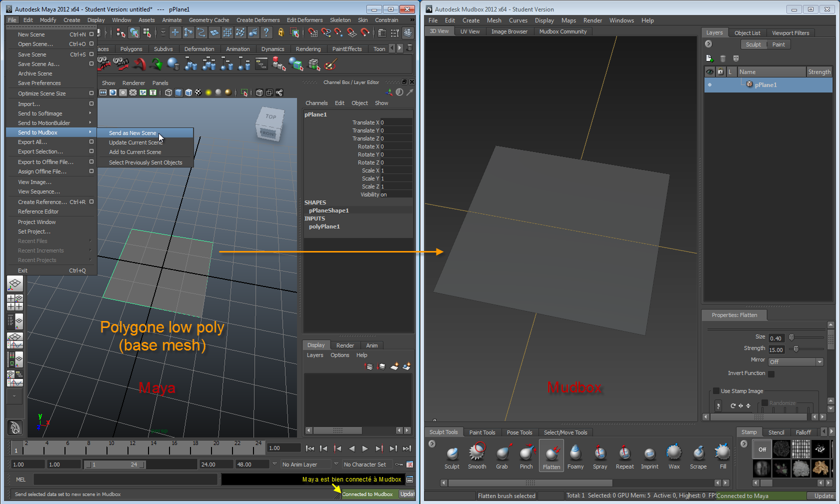
Task: Click the Update button in Mudbox status bar
Action: coord(823,496)
